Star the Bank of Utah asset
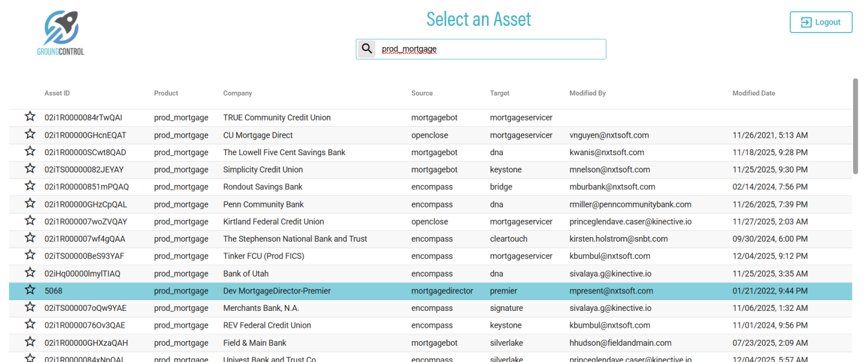 30,273
